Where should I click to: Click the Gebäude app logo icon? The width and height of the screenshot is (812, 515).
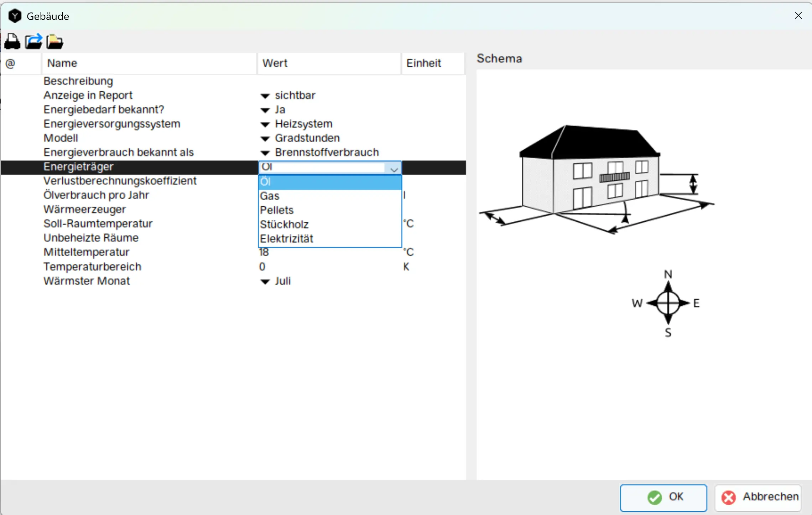click(15, 16)
